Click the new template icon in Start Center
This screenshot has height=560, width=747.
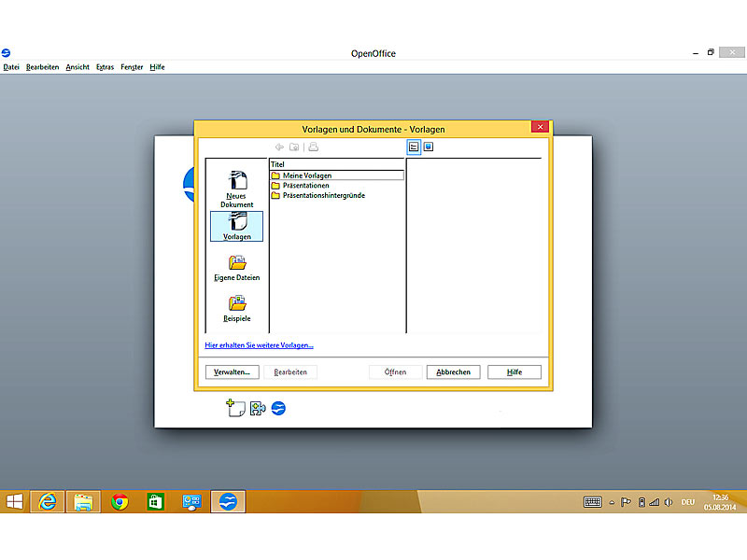[235, 408]
